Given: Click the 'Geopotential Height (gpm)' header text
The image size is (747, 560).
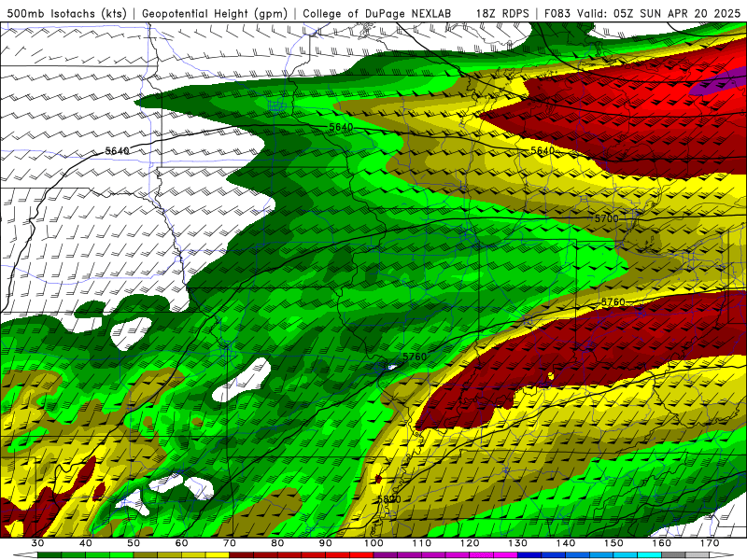Looking at the screenshot, I should [214, 13].
